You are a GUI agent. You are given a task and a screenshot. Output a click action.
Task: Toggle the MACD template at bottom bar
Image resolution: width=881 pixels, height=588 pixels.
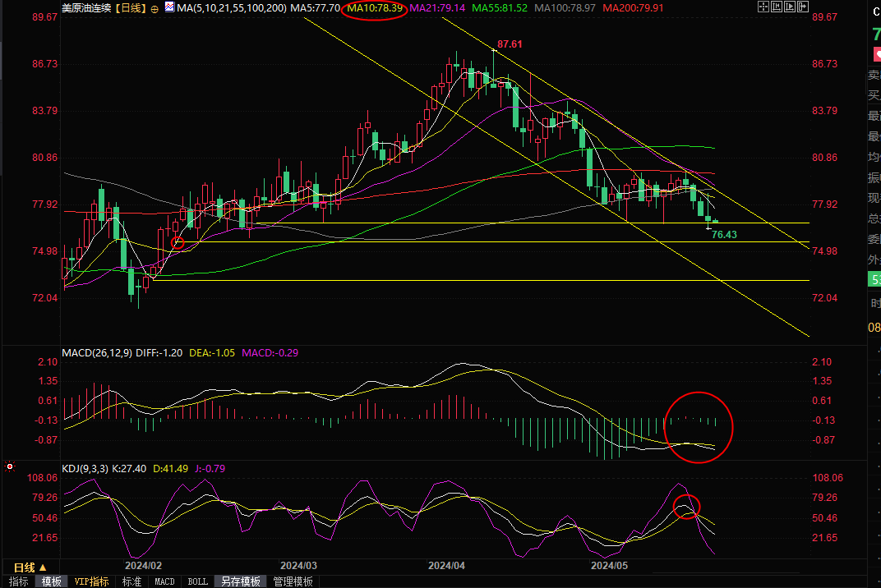click(164, 581)
